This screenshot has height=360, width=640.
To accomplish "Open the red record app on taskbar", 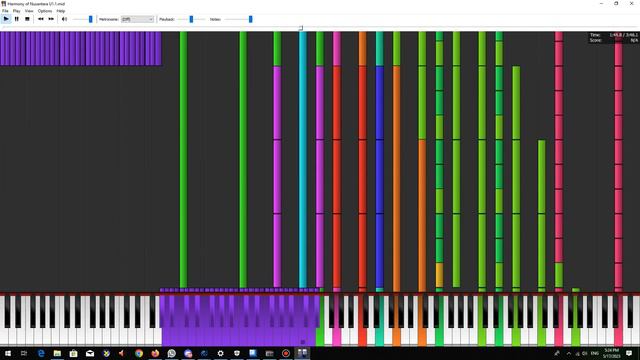I will coord(286,353).
